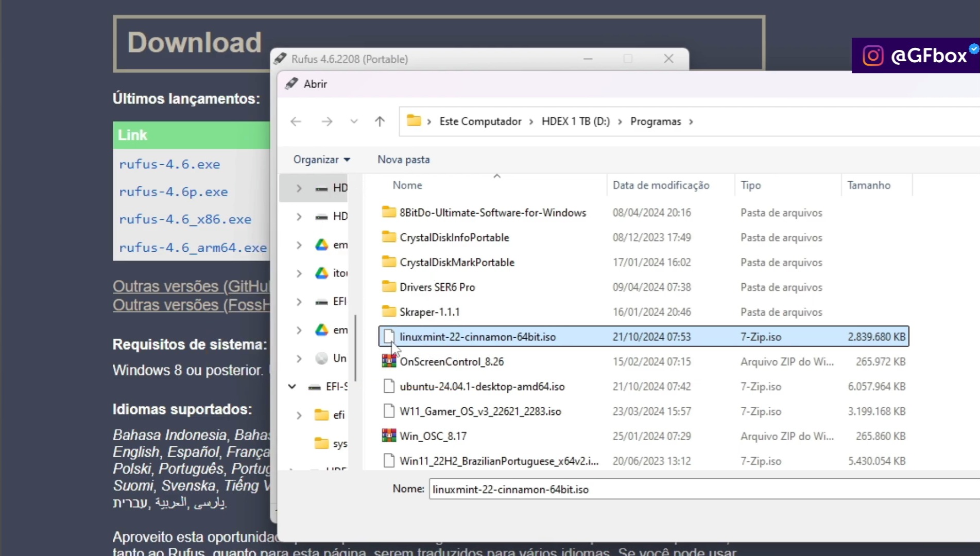Click the Nova pasta button
Viewport: 980px width, 556px height.
tap(403, 160)
